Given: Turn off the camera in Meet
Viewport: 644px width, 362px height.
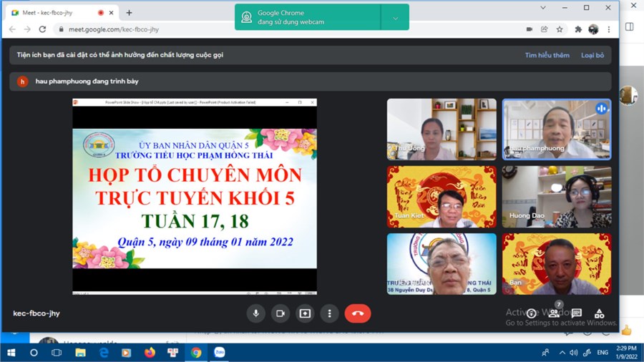Looking at the screenshot, I should click(280, 313).
